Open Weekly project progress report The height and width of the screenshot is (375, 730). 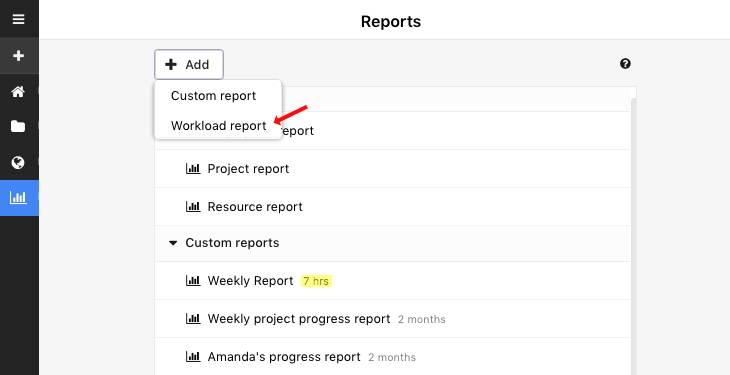tap(299, 319)
